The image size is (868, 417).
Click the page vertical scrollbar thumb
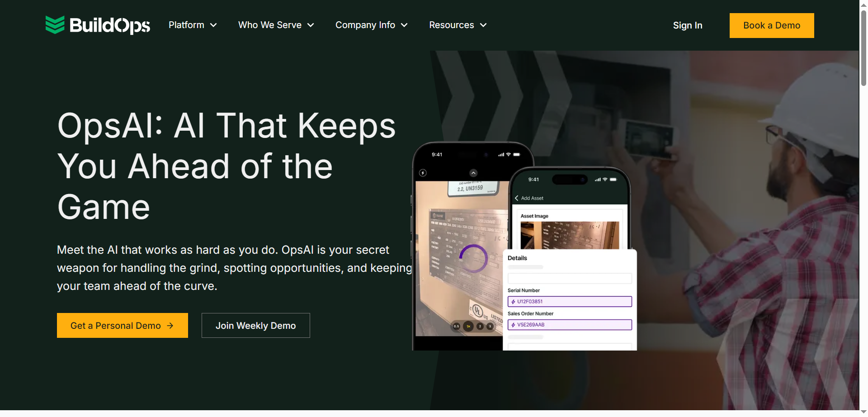click(863, 47)
